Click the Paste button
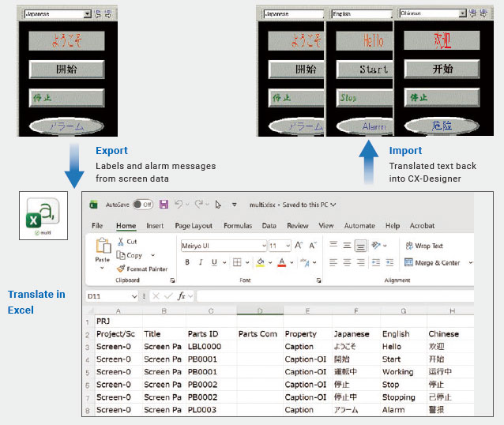The width and height of the screenshot is (504, 425). (103, 254)
